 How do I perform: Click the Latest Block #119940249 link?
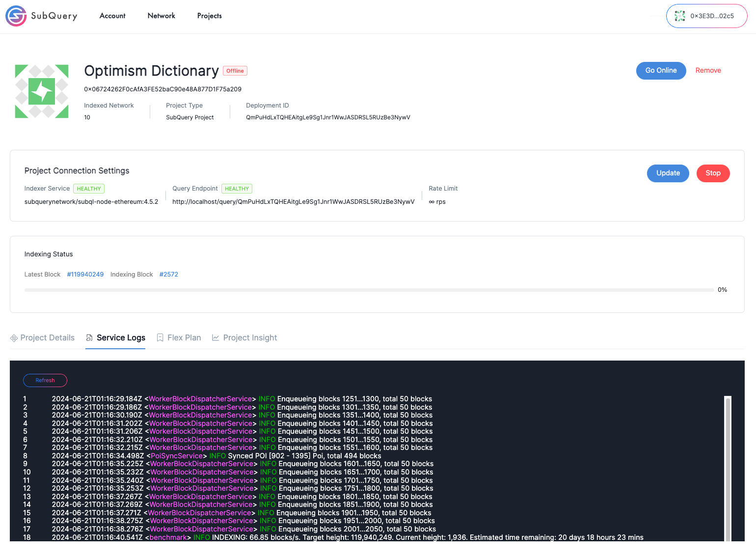[x=85, y=275]
